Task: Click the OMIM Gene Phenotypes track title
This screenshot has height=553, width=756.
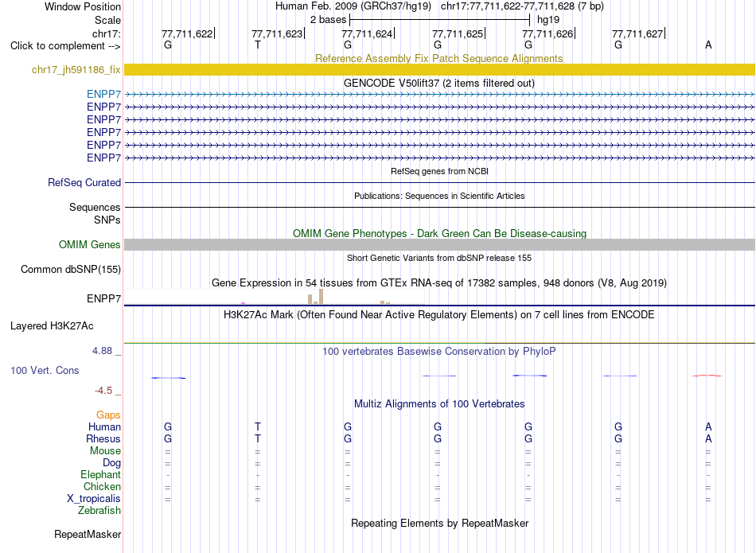Action: 439,233
